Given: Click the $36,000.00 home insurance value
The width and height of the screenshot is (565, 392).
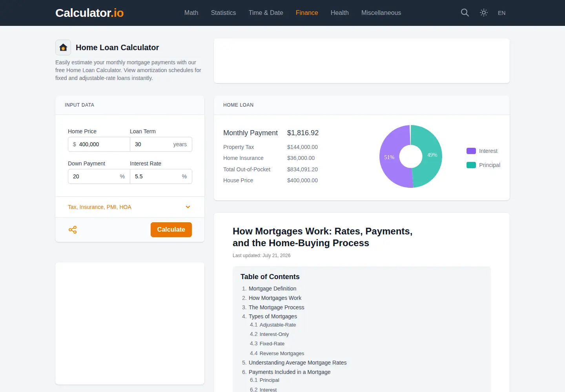Looking at the screenshot, I should [301, 158].
